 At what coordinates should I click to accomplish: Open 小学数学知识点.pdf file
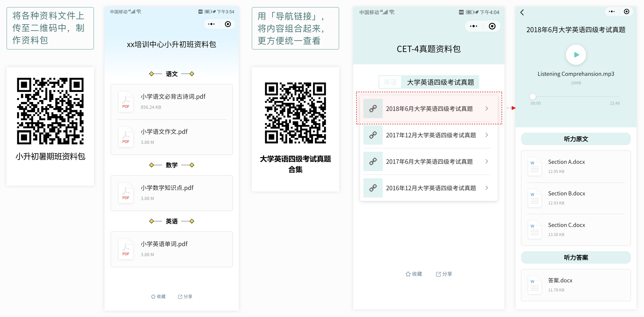[x=172, y=193]
